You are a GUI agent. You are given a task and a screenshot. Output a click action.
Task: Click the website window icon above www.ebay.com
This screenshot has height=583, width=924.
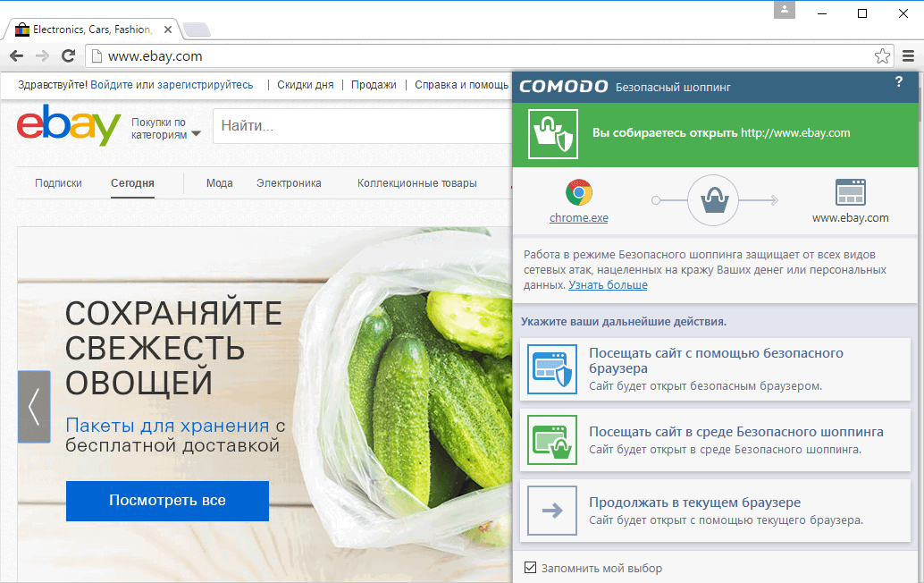pyautogui.click(x=851, y=192)
